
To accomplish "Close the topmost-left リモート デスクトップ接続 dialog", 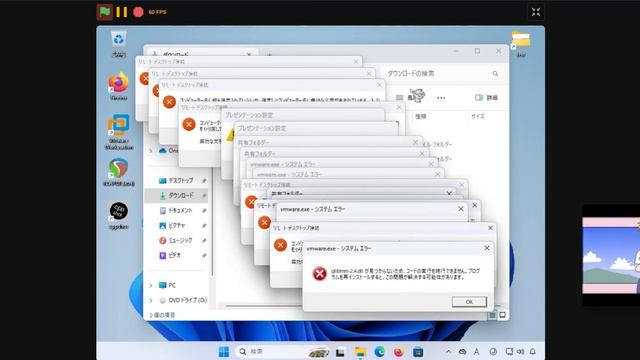I will click(356, 61).
